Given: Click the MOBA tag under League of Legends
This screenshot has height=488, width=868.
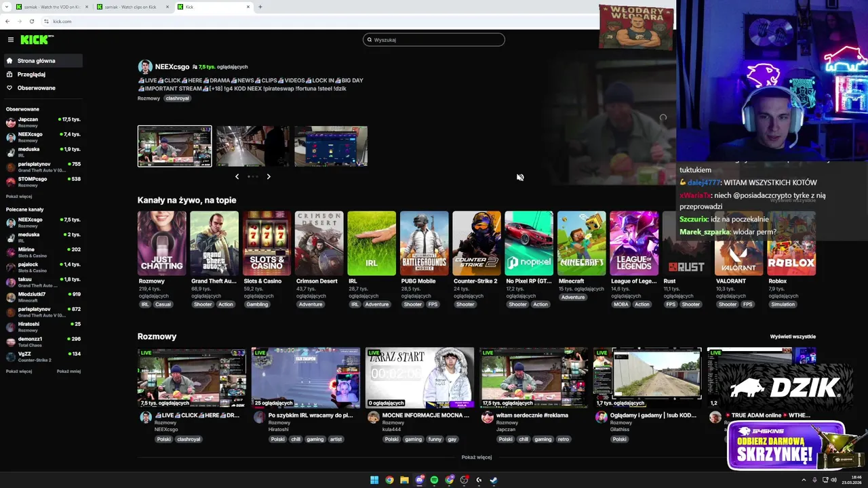Looking at the screenshot, I should coord(620,304).
